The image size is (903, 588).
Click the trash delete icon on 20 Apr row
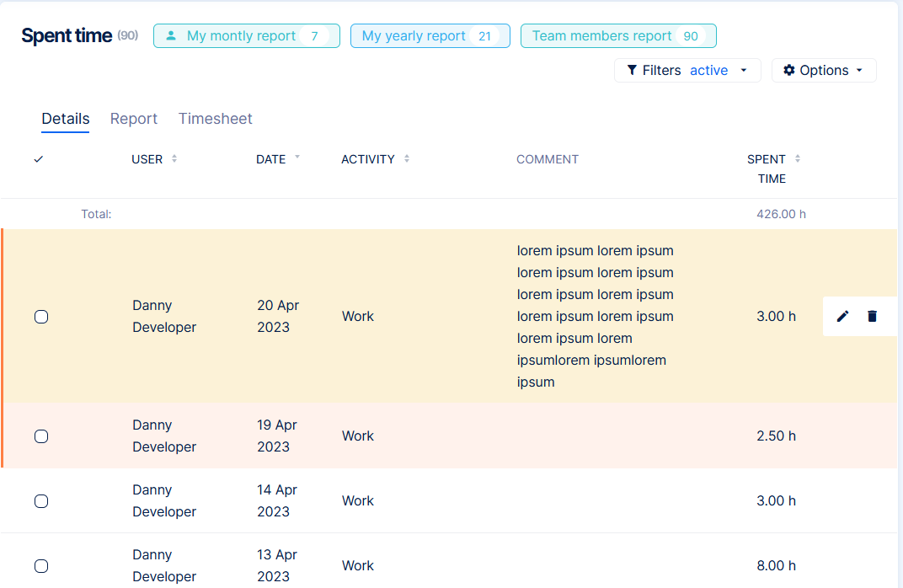[872, 316]
